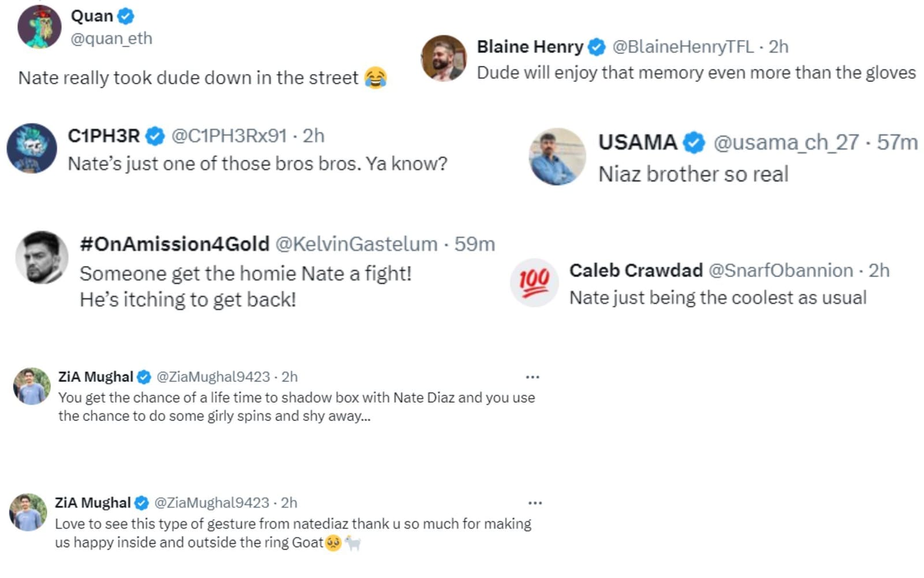
Task: Open the @SnarfObannion profile link
Action: tap(780, 271)
